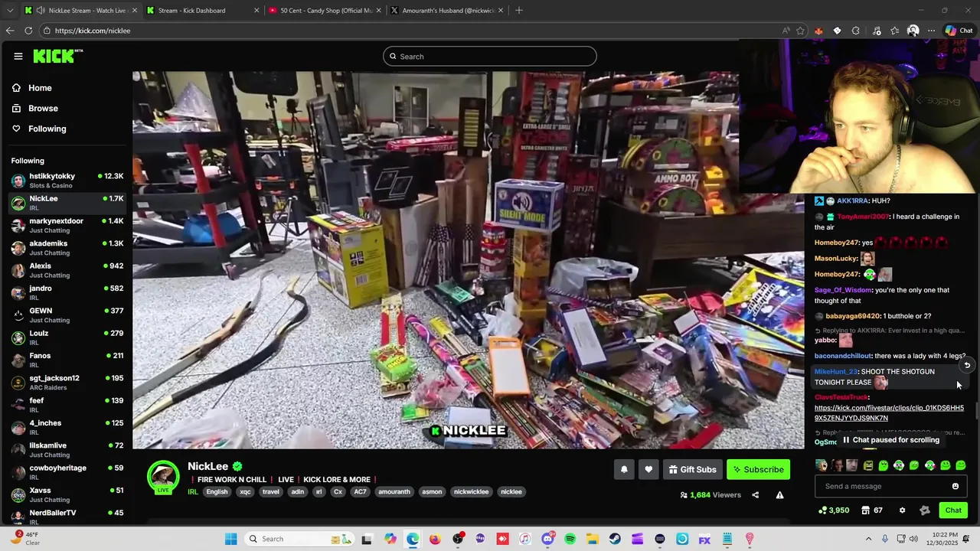Click the English language tag

point(217,492)
